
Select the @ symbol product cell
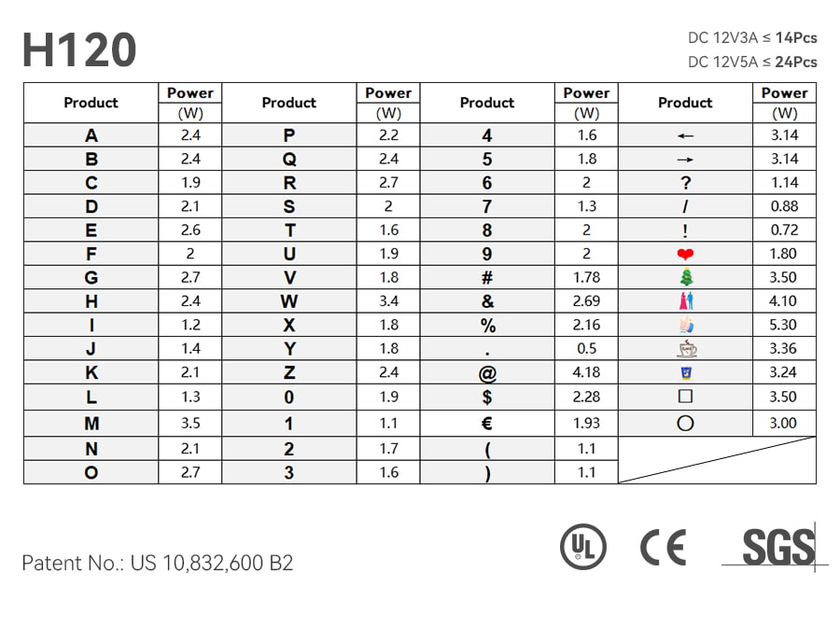(x=487, y=372)
